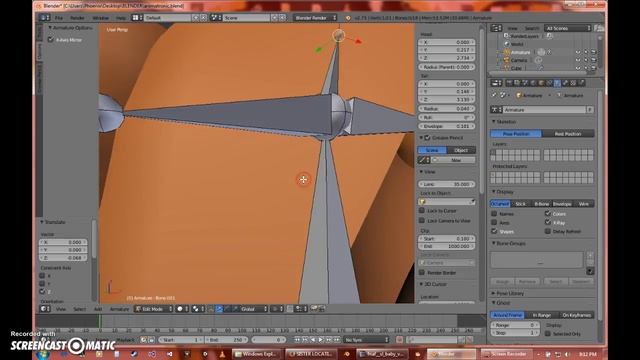Jump to end frame in timeline
The height and width of the screenshot is (360, 640).
336,340
